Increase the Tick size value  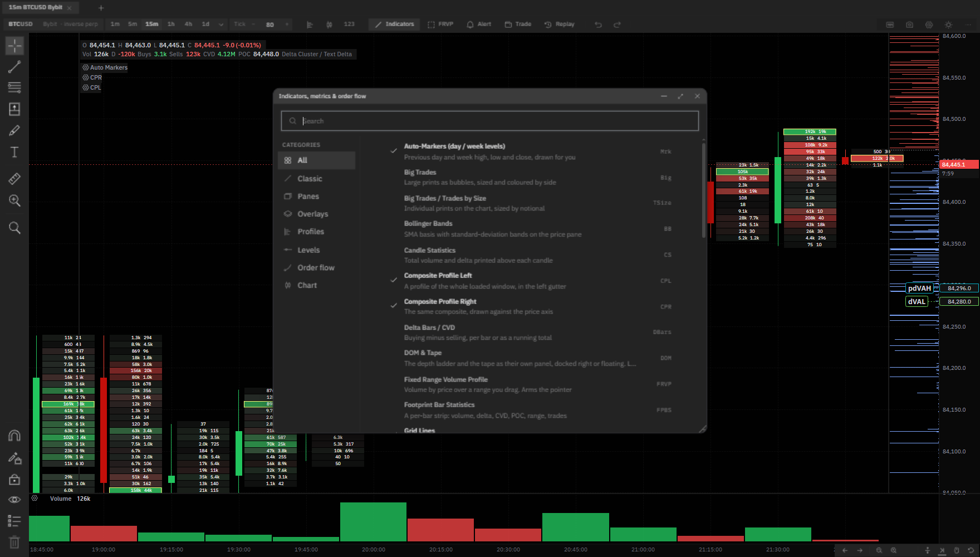click(287, 25)
